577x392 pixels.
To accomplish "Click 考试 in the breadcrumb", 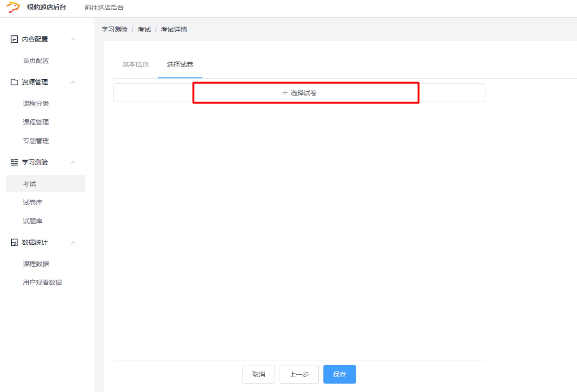I will [x=144, y=30].
